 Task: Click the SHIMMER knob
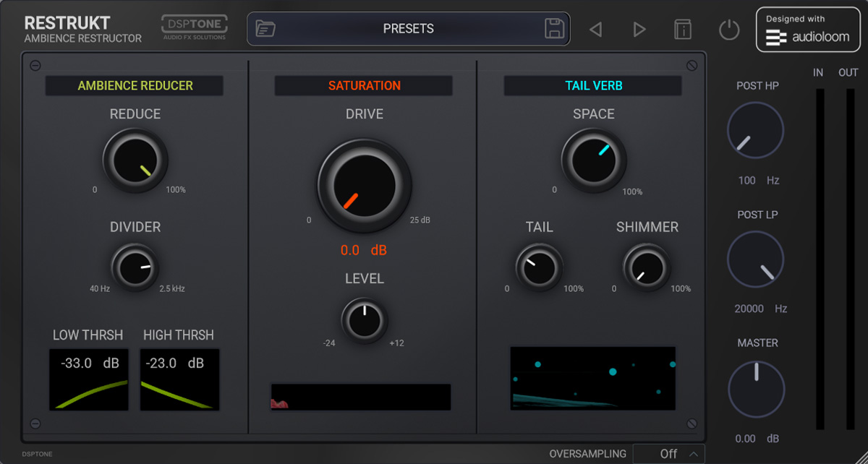coord(647,267)
